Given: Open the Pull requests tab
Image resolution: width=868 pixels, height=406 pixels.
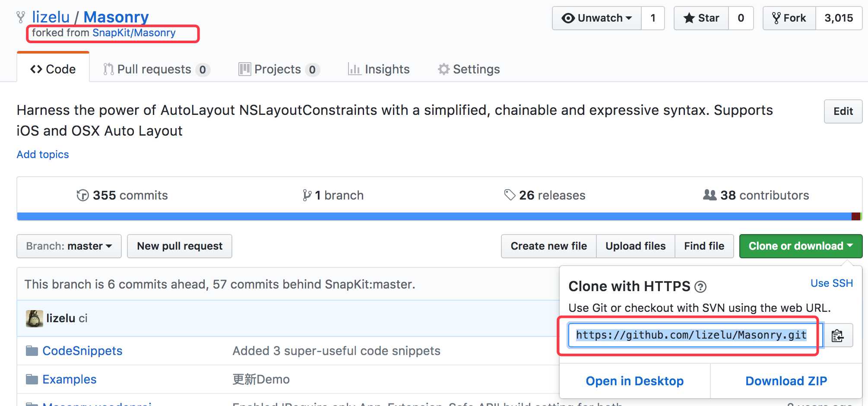Looking at the screenshot, I should tap(156, 69).
